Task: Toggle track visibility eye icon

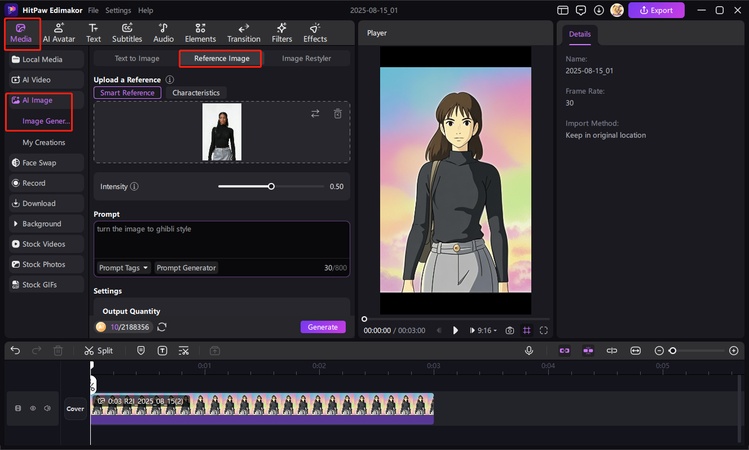Action: point(33,408)
